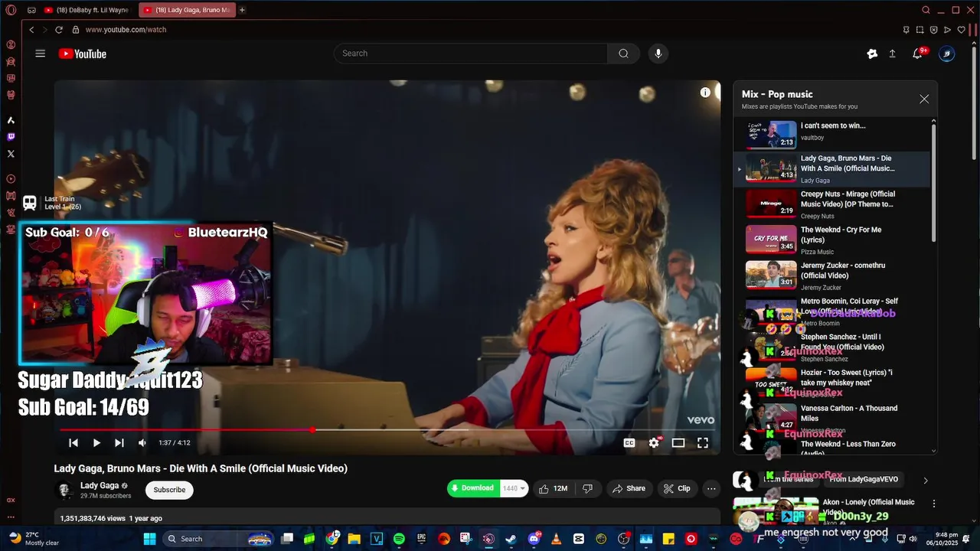Resume playback with the play button
Screen dimensions: 980x551
click(96, 442)
